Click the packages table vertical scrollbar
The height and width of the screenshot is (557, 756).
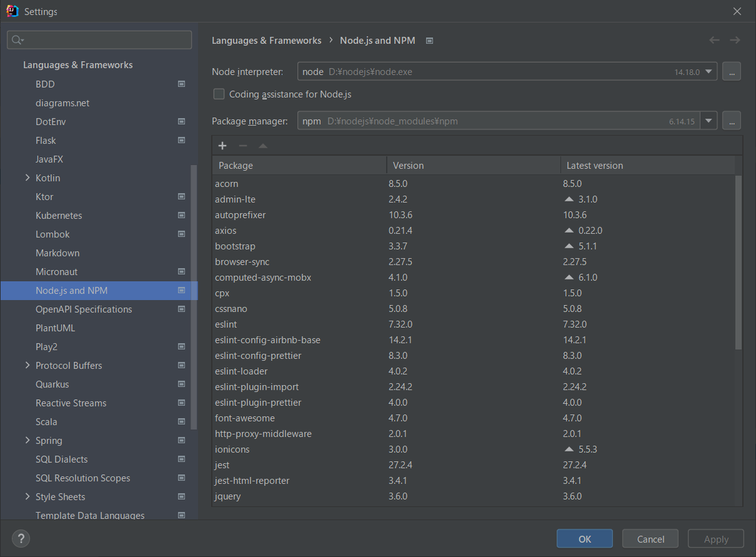[x=739, y=262]
